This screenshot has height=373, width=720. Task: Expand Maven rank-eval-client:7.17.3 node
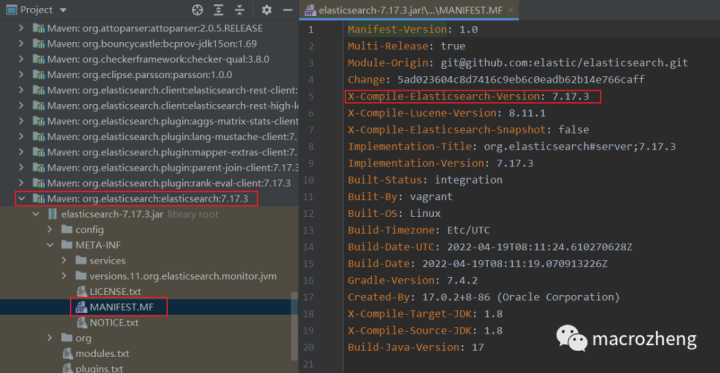pos(21,183)
